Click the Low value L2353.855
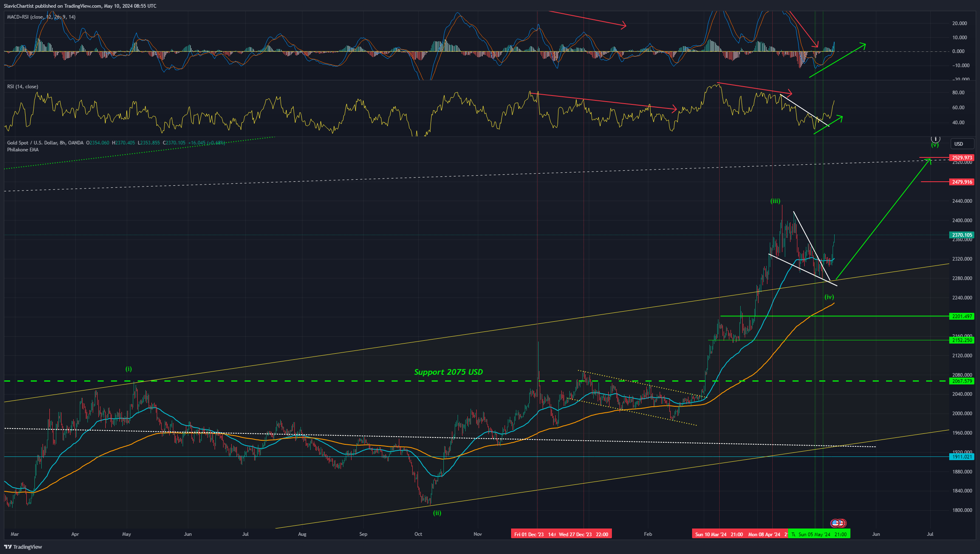Image resolution: width=980 pixels, height=554 pixels. coord(149,143)
